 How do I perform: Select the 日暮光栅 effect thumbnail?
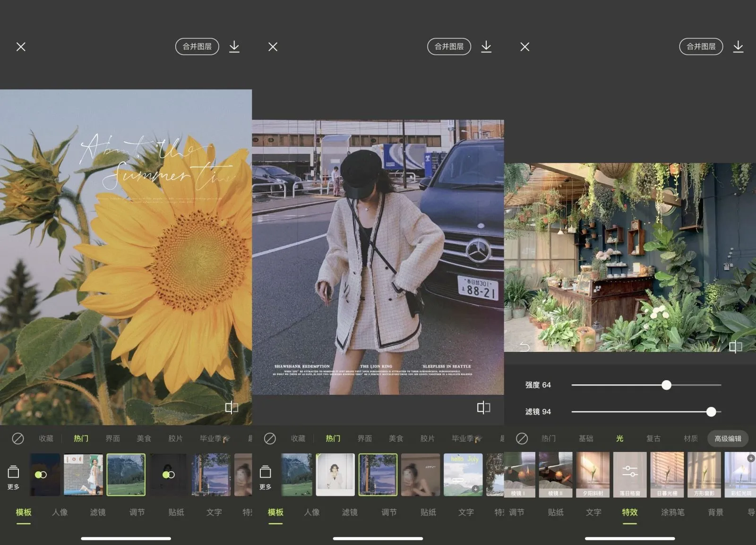click(x=667, y=474)
